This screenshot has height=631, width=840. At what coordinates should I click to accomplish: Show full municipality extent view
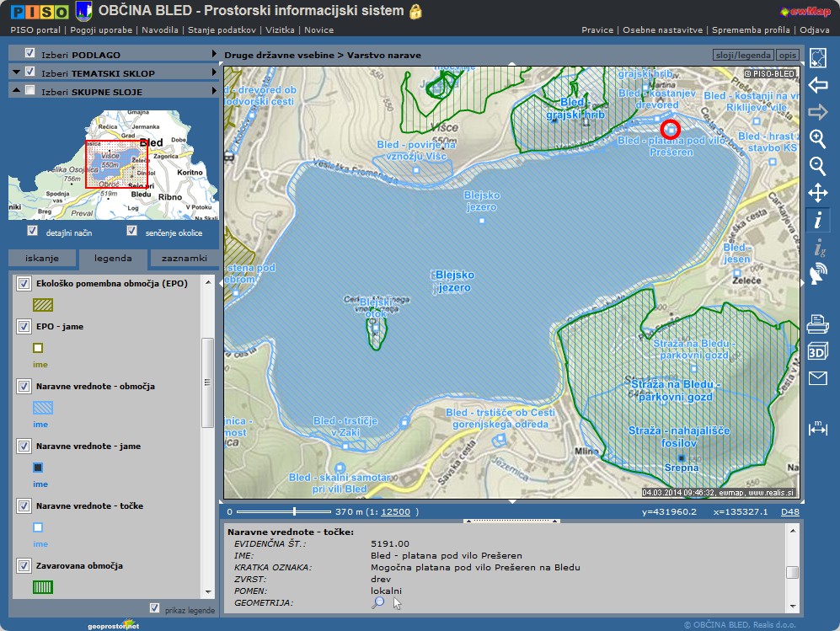click(817, 58)
